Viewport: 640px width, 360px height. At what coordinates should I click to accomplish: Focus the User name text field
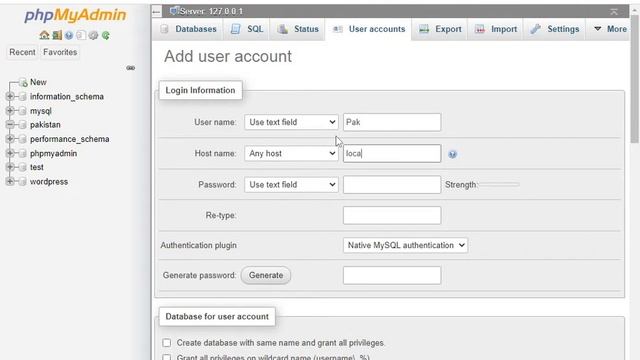[392, 122]
